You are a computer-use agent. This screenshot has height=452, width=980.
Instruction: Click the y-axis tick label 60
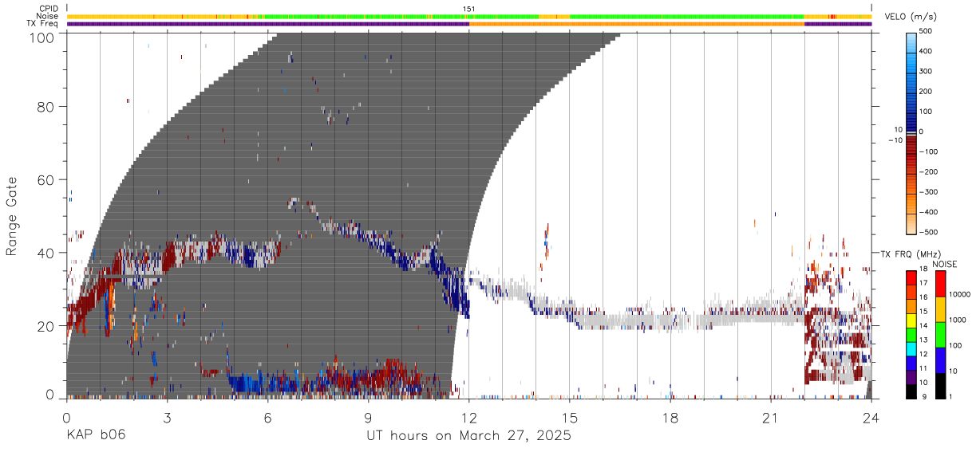(45, 179)
